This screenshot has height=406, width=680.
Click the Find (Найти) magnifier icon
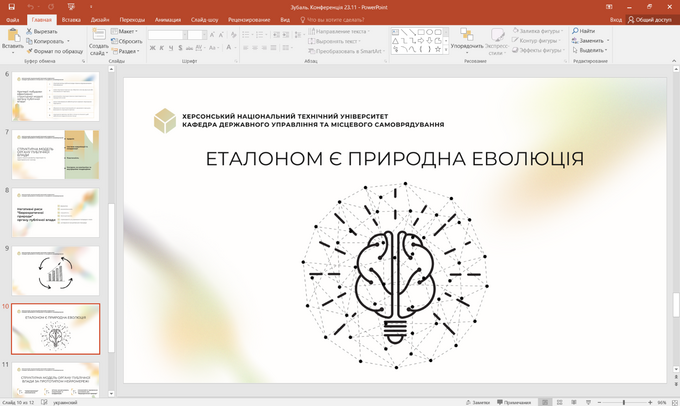577,31
